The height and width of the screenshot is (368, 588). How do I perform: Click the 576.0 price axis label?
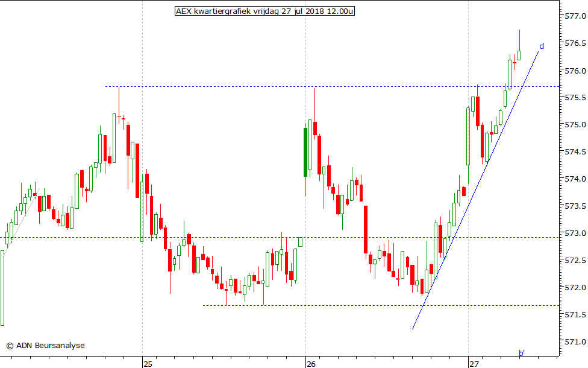[575, 71]
